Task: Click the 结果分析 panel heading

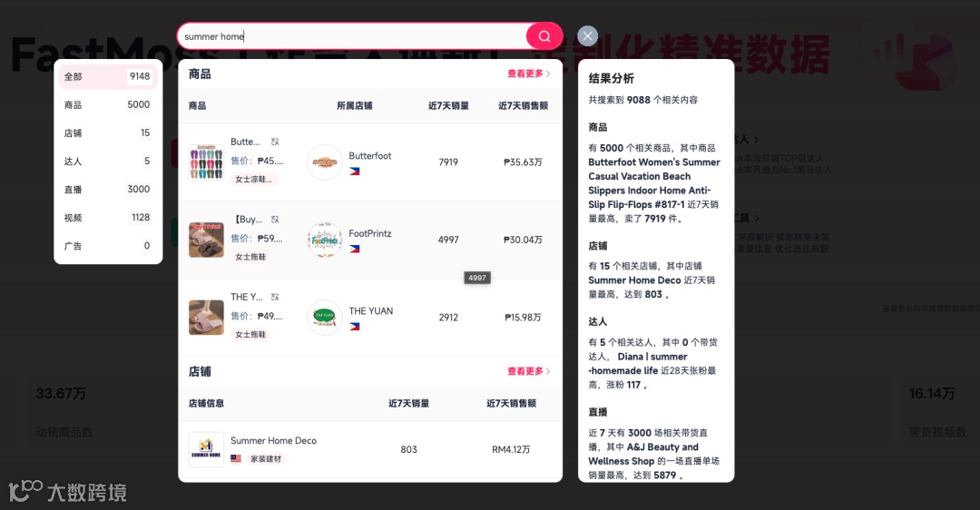Action: [612, 78]
